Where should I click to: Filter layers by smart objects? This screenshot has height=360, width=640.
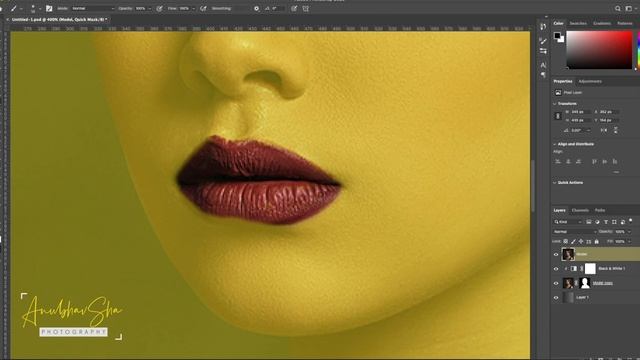pos(623,222)
